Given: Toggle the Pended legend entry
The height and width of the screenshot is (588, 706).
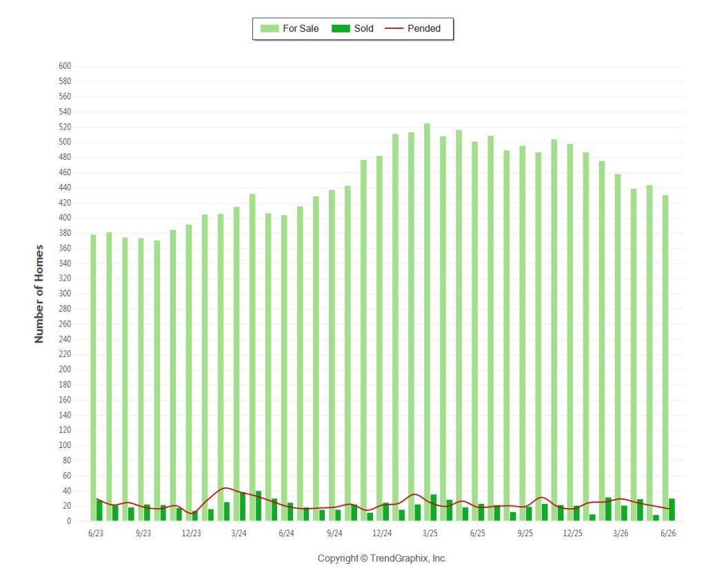Looking at the screenshot, I should pyautogui.click(x=413, y=28).
